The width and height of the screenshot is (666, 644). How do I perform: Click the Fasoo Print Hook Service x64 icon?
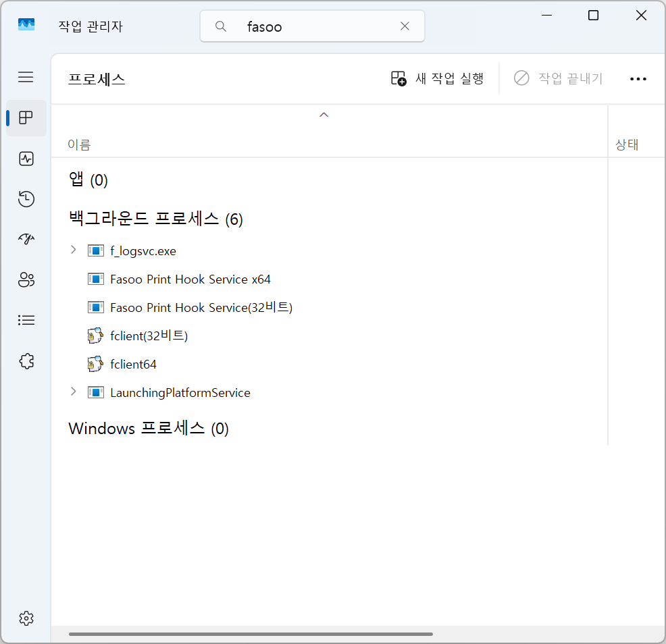(x=95, y=279)
